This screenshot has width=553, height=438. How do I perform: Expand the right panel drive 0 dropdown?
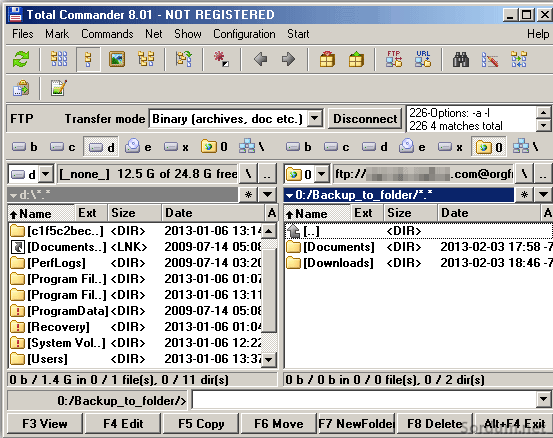click(321, 174)
